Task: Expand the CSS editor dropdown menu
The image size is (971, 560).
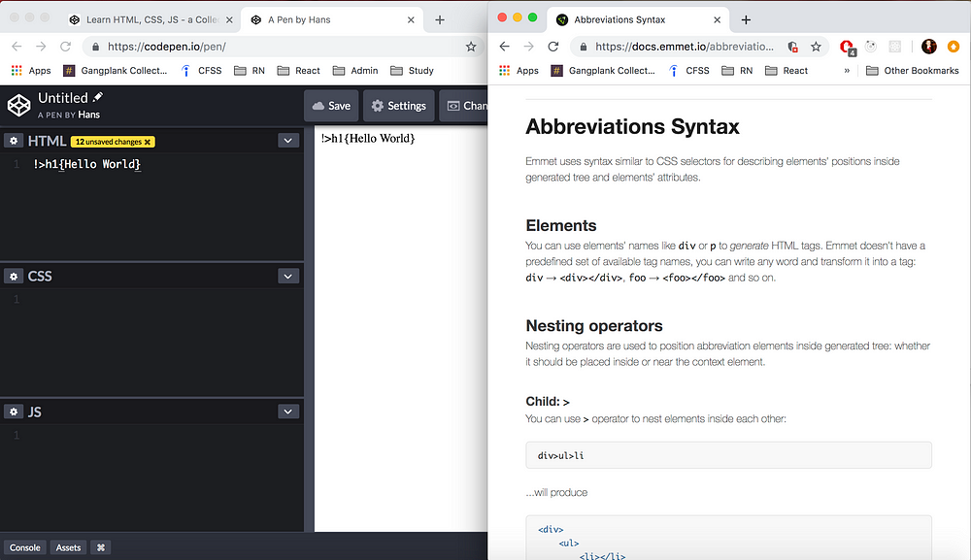Action: 288,276
